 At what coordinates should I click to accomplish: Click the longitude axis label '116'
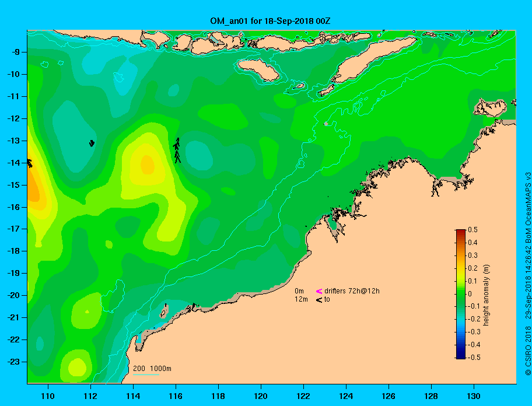[176, 396]
